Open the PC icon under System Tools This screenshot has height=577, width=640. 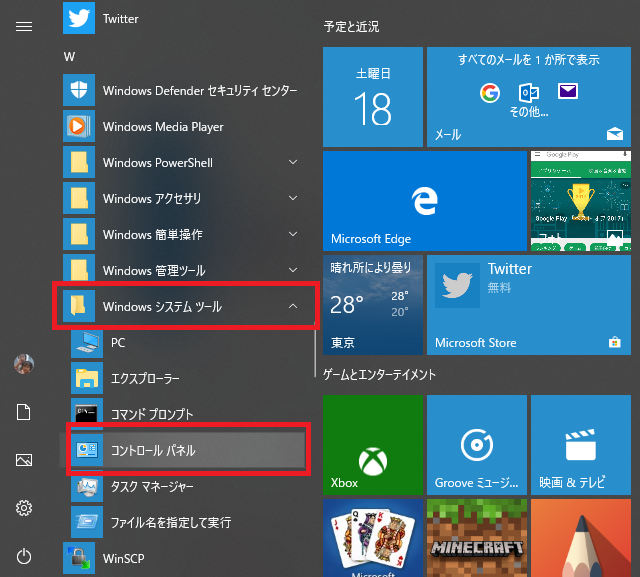tap(87, 342)
